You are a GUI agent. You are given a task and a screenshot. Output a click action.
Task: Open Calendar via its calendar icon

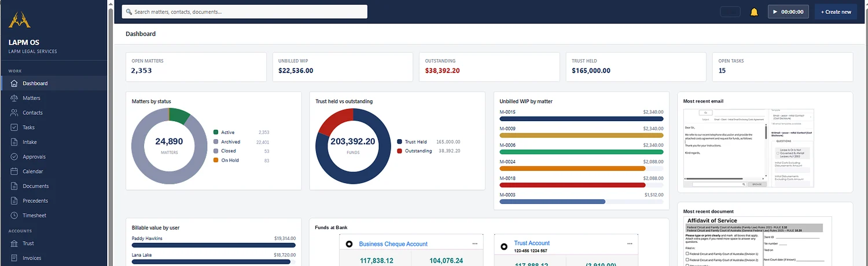pyautogui.click(x=14, y=172)
